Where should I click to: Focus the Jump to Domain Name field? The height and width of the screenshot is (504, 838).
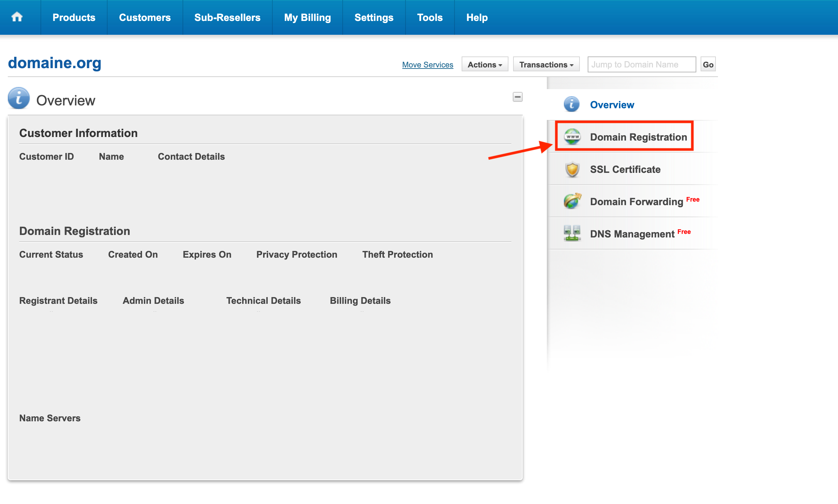pyautogui.click(x=642, y=64)
